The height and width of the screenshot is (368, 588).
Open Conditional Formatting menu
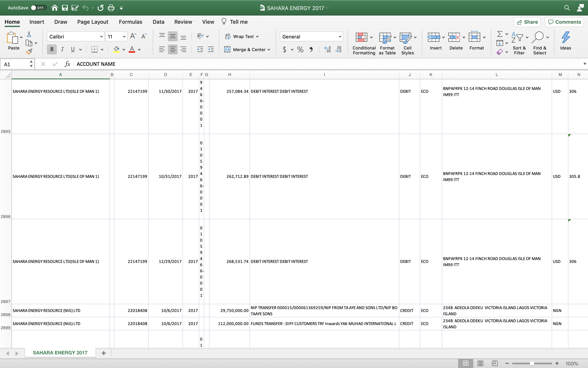pos(364,43)
